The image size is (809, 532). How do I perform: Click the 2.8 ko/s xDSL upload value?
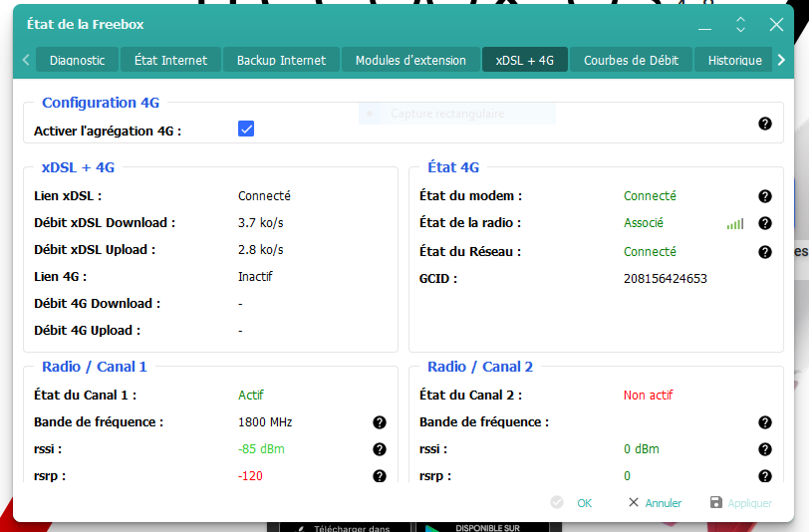[261, 250]
